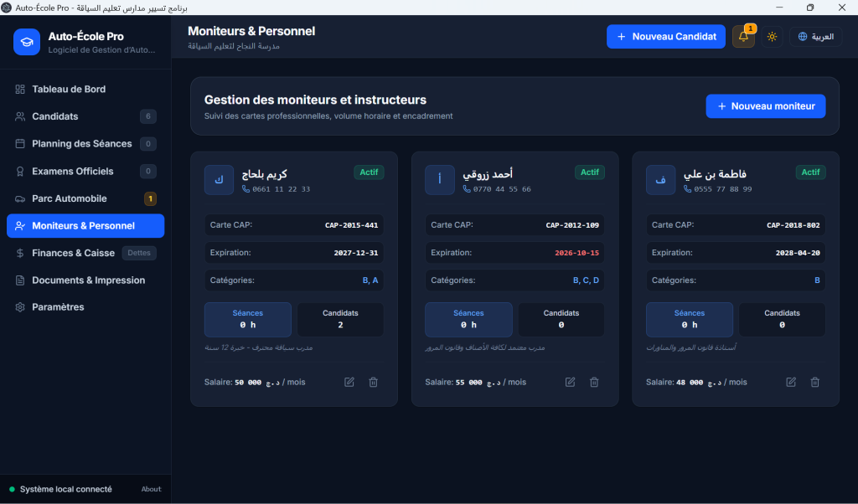The width and height of the screenshot is (858, 504).
Task: Toggle light theme with the sun icon
Action: point(772,37)
